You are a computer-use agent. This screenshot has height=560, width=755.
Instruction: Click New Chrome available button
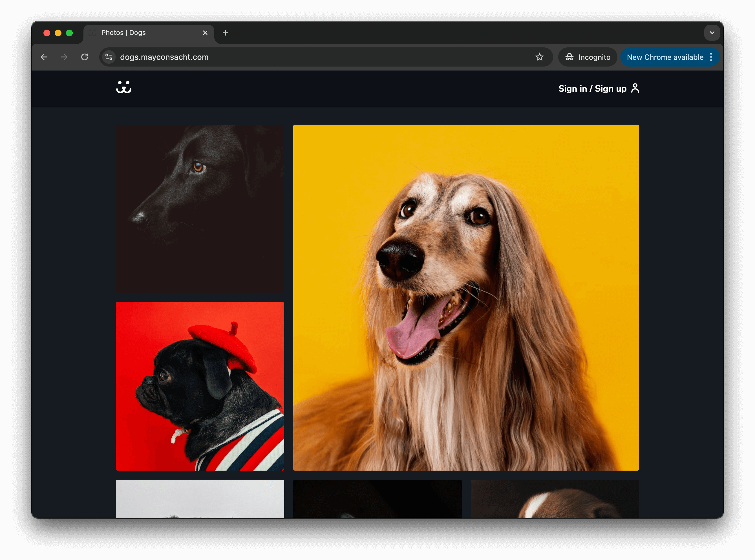[x=665, y=57]
